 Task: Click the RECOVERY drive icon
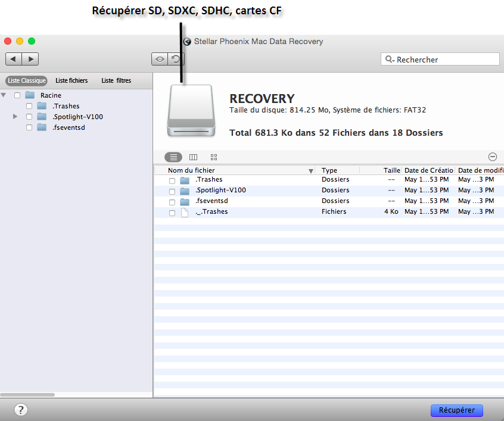pos(191,111)
